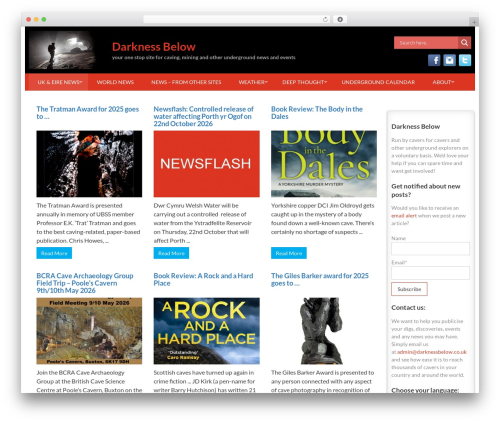The image size is (500, 423).
Task: Open BCRA Cave Archaeology Field Trip article
Action: click(x=85, y=283)
